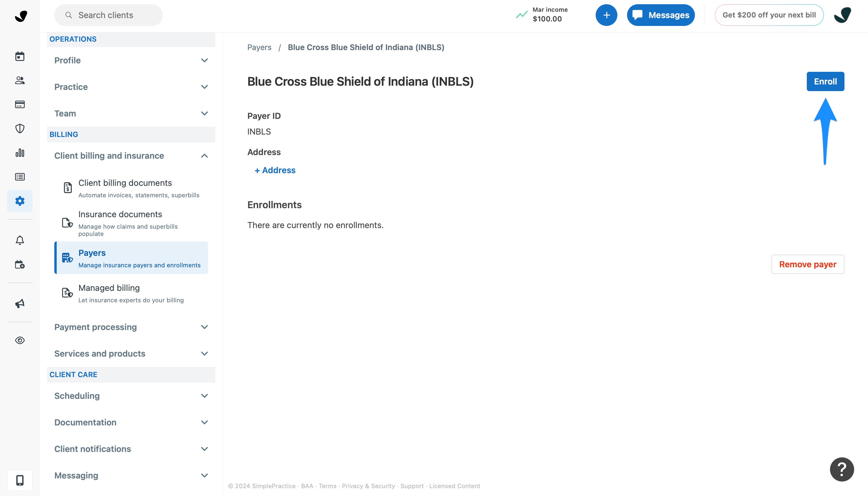Click the Mar income $100.00 amount
868x496 pixels.
[547, 19]
